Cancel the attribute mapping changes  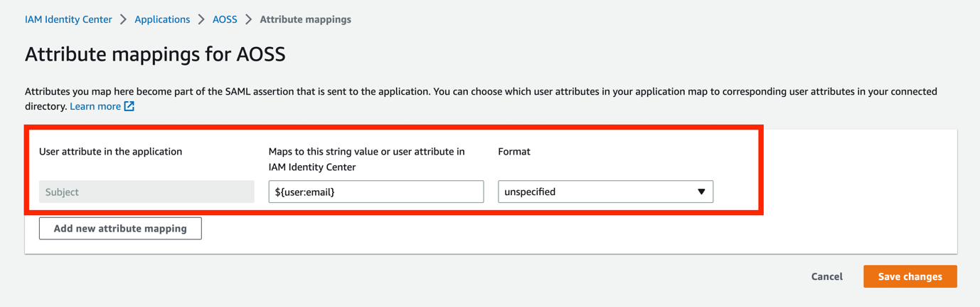tap(826, 276)
